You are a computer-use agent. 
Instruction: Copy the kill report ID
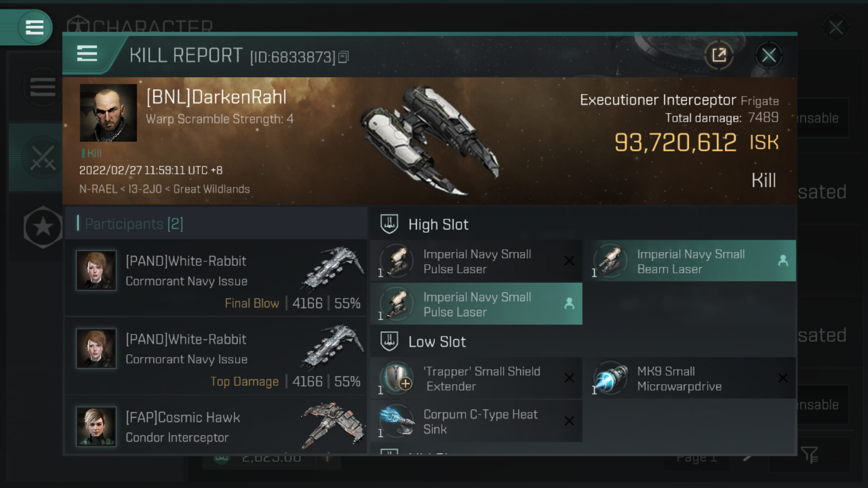pos(344,57)
